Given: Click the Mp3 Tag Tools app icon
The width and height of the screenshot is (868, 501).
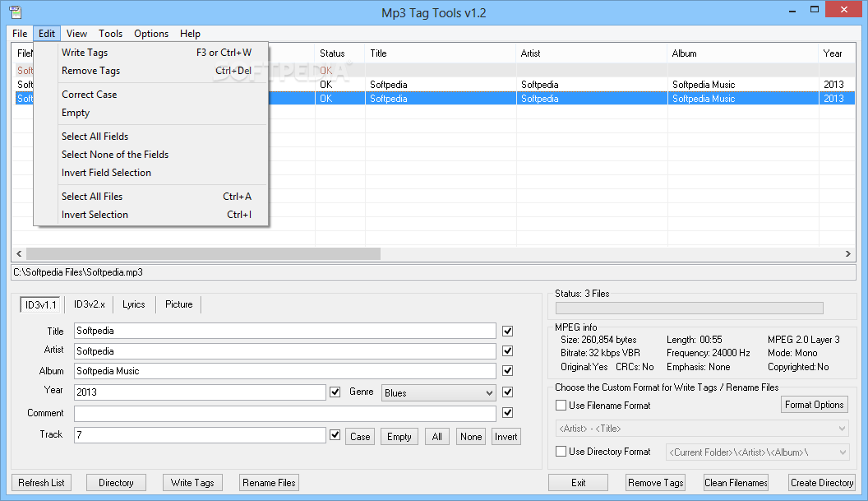Looking at the screenshot, I should (16, 12).
